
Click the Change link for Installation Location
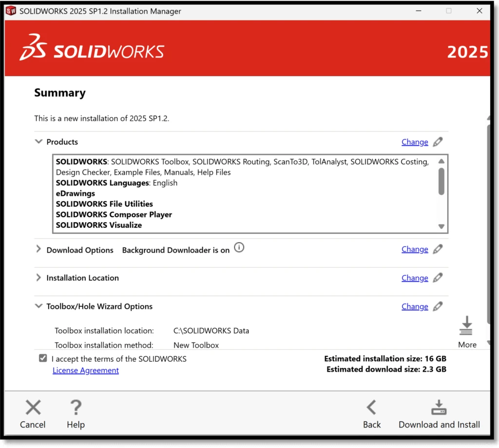[x=415, y=278]
